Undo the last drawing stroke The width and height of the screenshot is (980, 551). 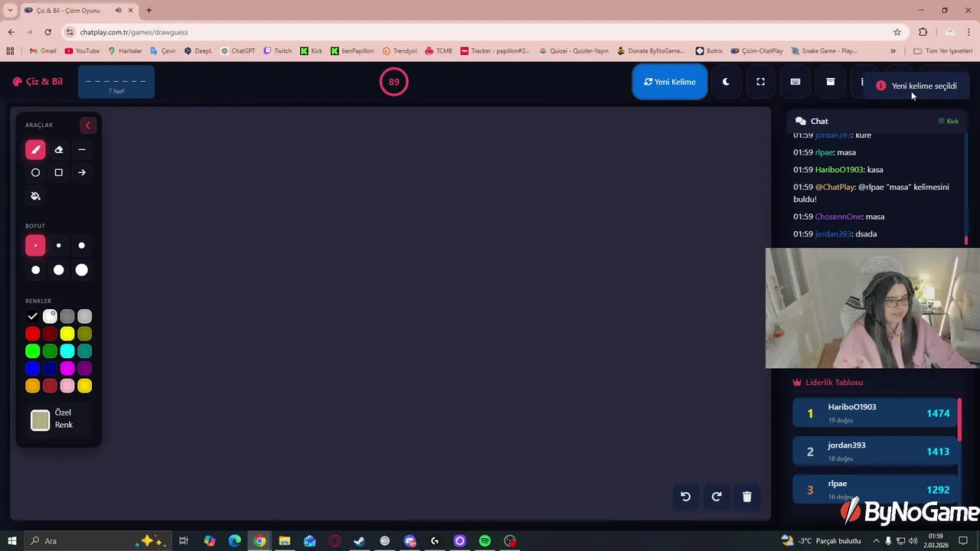685,497
